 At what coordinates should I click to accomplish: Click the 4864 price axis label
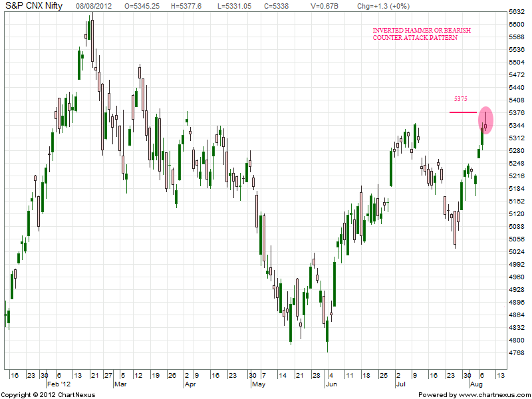click(517, 315)
